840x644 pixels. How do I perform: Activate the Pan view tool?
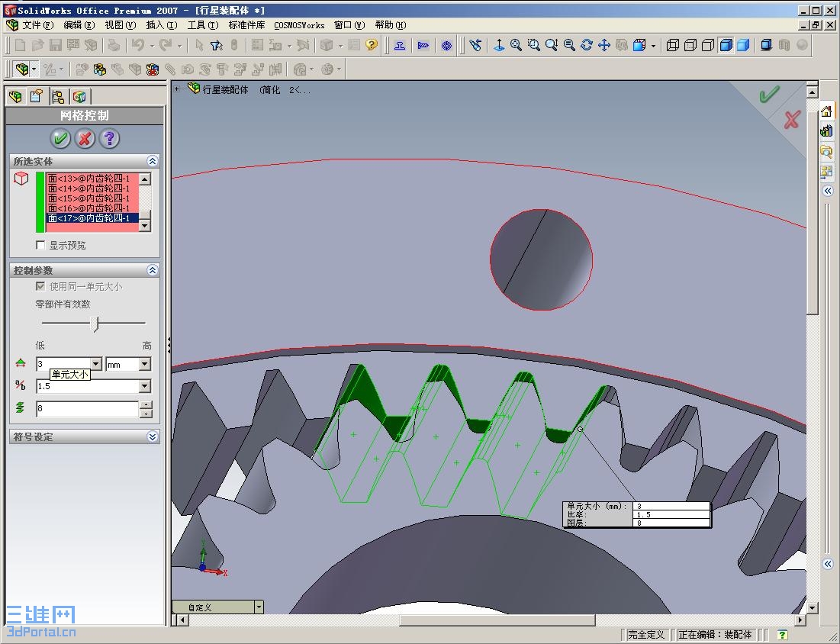(x=604, y=45)
